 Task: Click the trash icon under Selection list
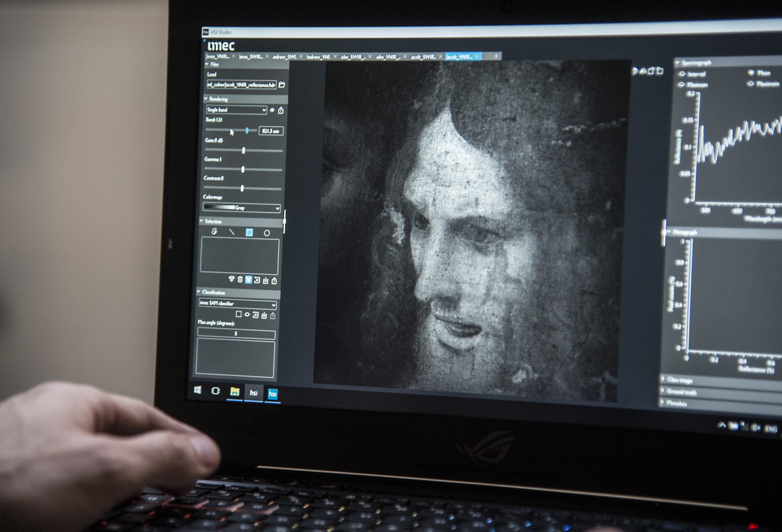pos(240,280)
